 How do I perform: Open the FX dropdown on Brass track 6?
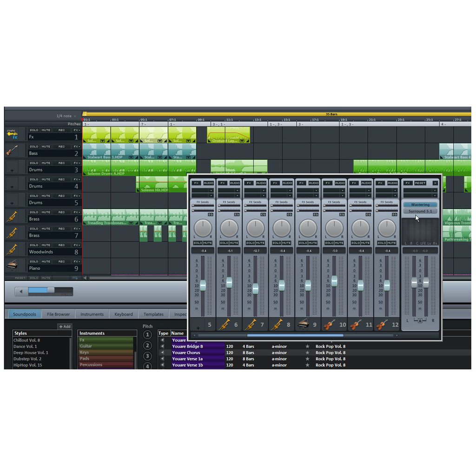coord(77,212)
